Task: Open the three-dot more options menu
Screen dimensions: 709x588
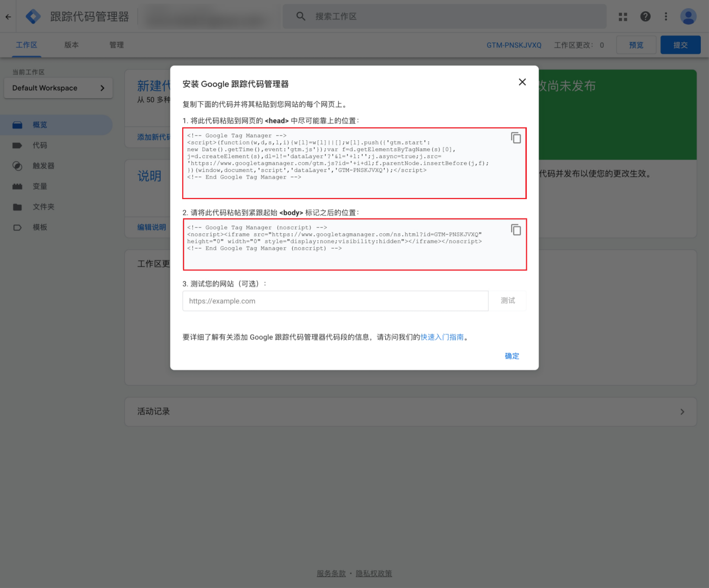Action: [666, 16]
